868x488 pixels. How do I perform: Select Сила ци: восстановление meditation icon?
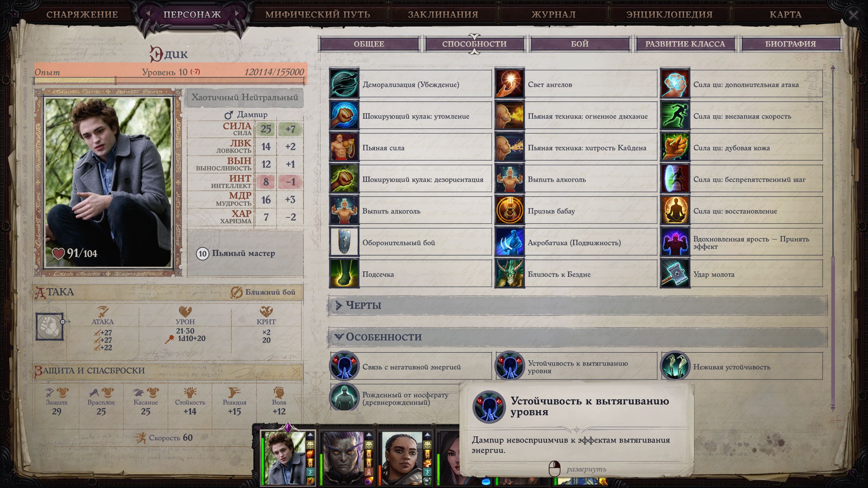[675, 210]
